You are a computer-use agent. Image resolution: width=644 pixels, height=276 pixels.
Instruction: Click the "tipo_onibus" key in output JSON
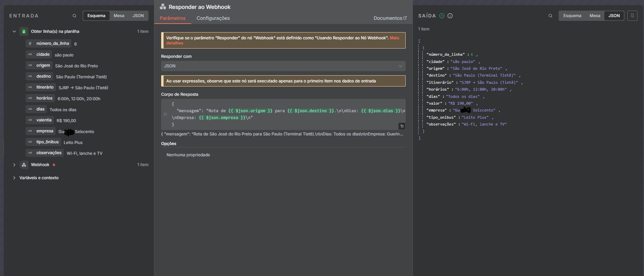441,117
